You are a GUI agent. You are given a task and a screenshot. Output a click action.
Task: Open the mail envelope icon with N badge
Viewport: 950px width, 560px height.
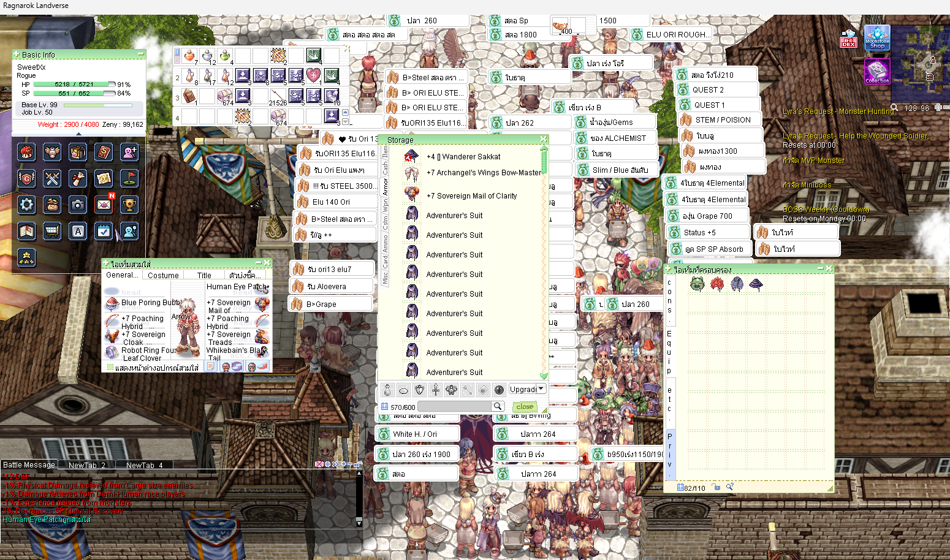coord(104,205)
